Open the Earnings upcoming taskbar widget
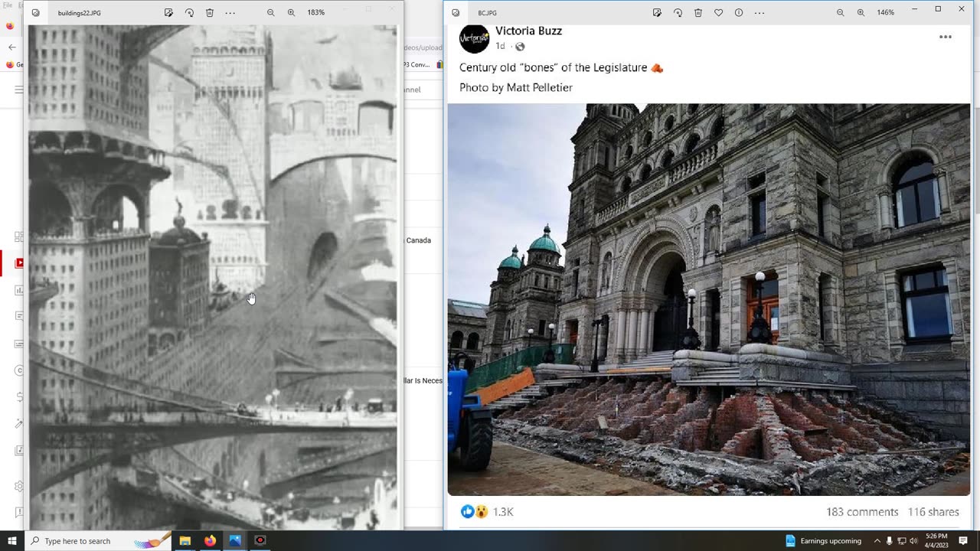The width and height of the screenshot is (980, 551). 823,541
